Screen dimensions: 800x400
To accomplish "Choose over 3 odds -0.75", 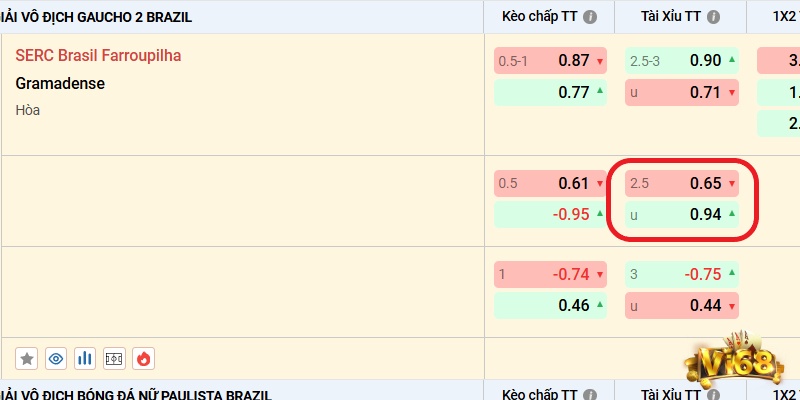I will click(x=682, y=274).
